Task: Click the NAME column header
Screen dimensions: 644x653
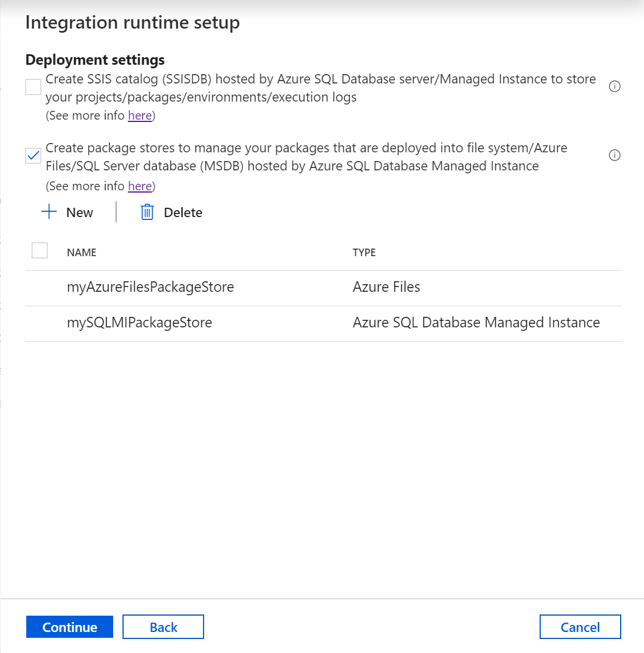Action: point(81,252)
